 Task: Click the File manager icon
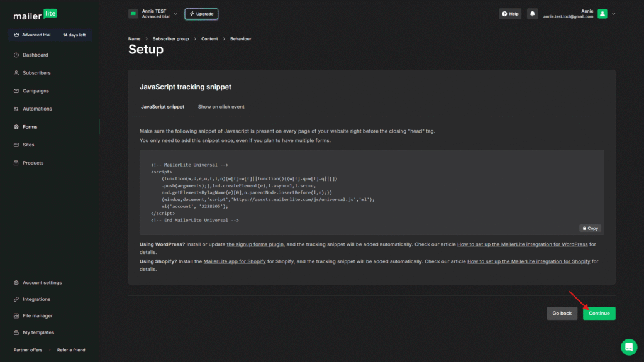[16, 316]
